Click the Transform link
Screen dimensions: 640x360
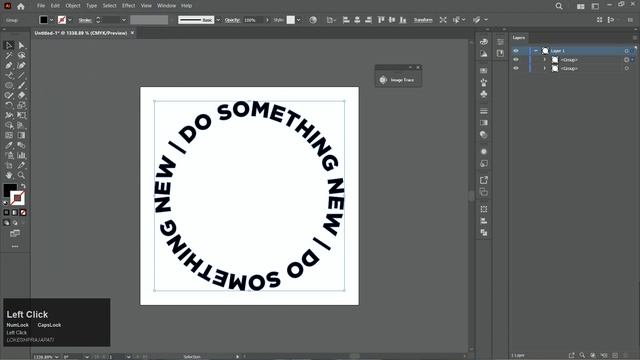tap(423, 20)
